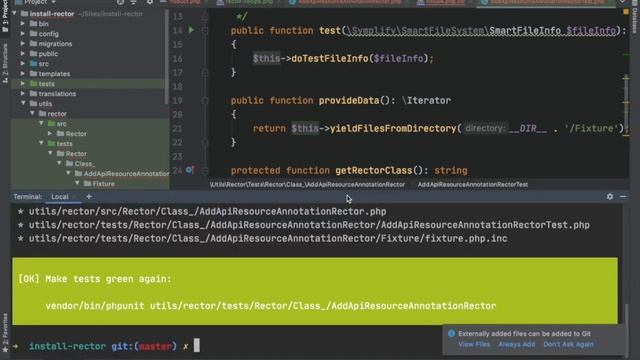Click the Favorites star icon

pos(5,350)
